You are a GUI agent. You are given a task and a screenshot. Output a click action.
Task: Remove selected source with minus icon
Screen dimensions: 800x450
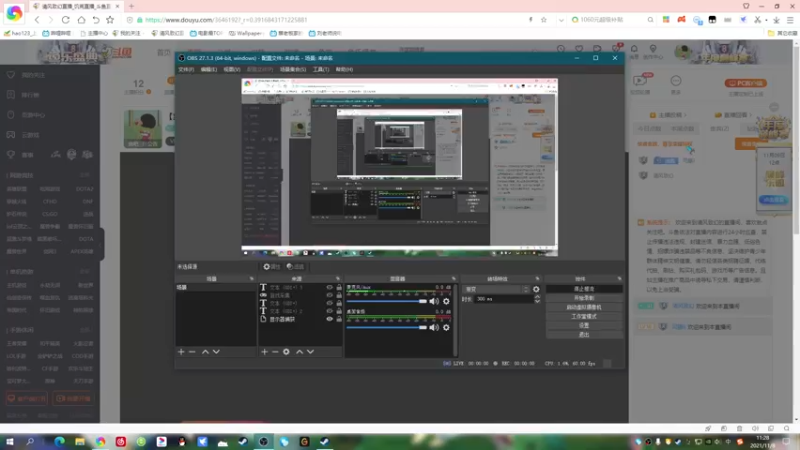click(x=275, y=352)
